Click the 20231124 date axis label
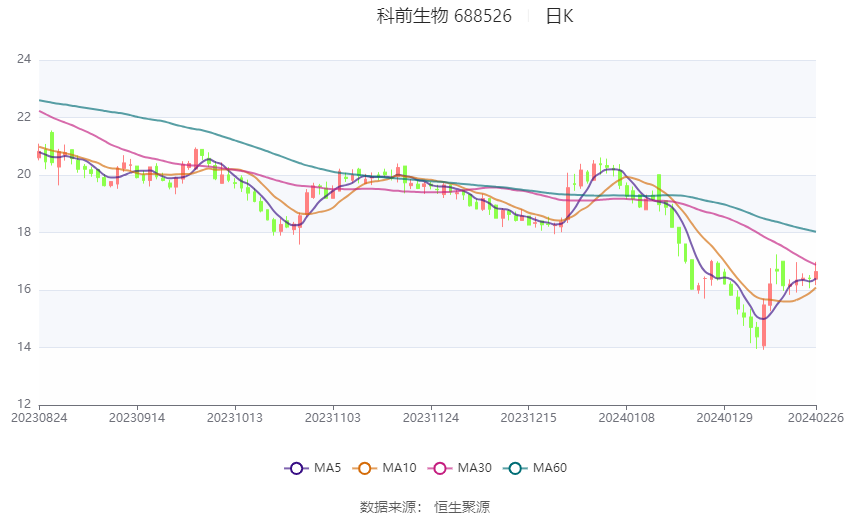The height and width of the screenshot is (517, 850). (x=431, y=418)
